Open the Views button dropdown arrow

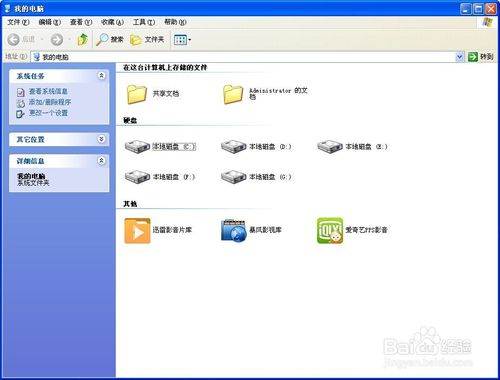tap(189, 40)
